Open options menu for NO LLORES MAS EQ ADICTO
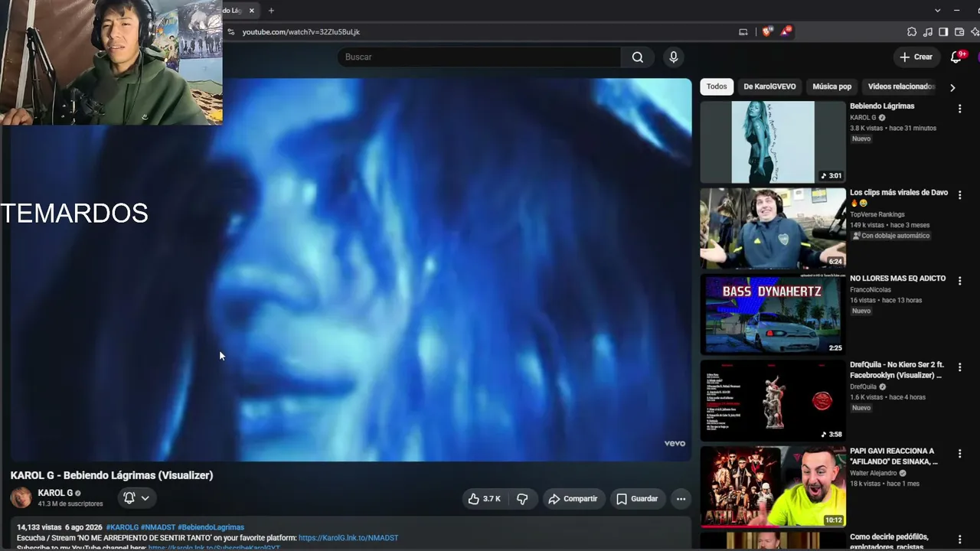 pos(959,282)
